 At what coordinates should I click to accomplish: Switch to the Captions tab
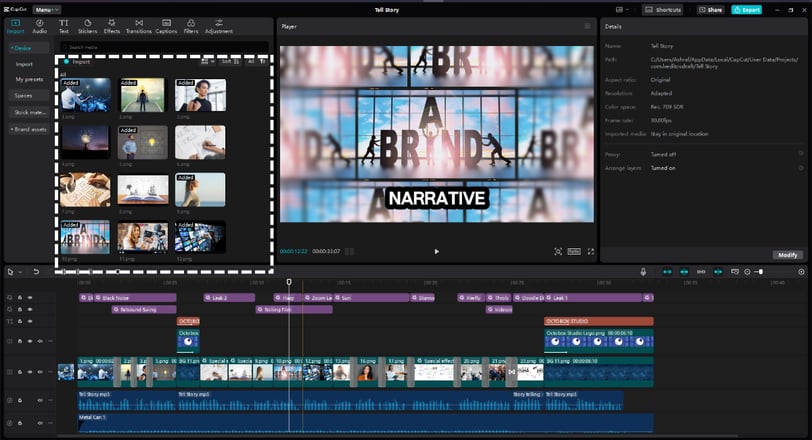coord(166,26)
